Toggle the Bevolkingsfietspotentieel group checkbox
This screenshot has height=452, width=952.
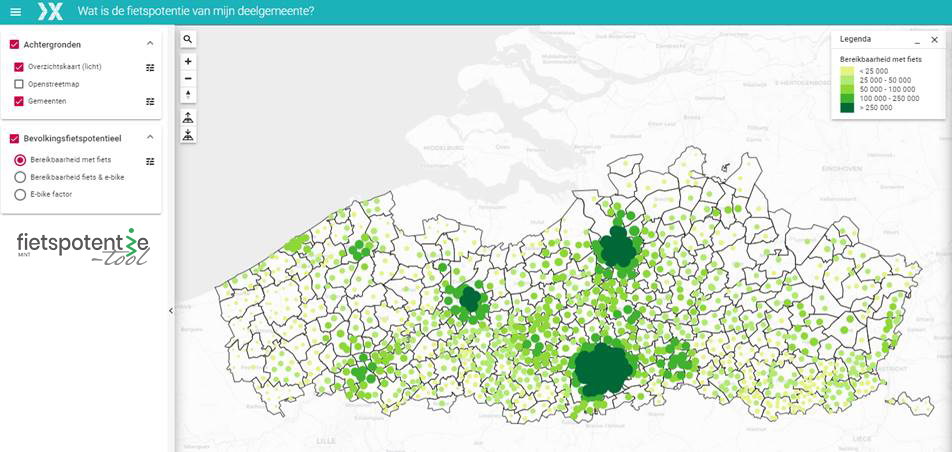tap(15, 139)
